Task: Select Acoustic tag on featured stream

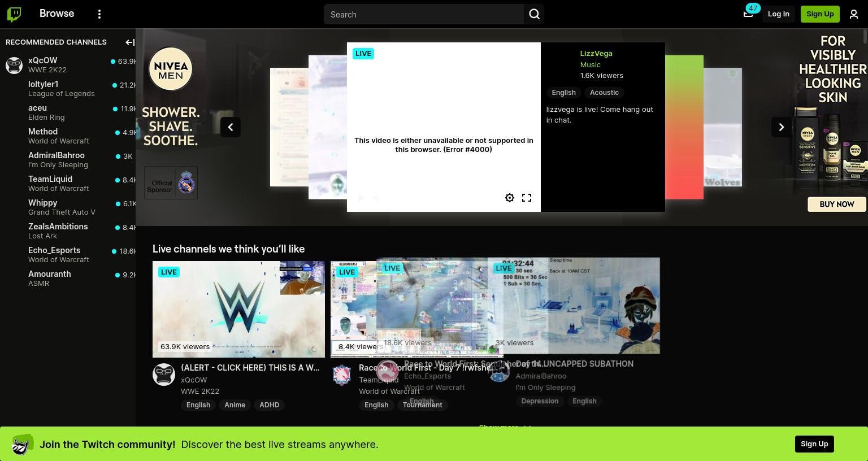Action: 604,93
